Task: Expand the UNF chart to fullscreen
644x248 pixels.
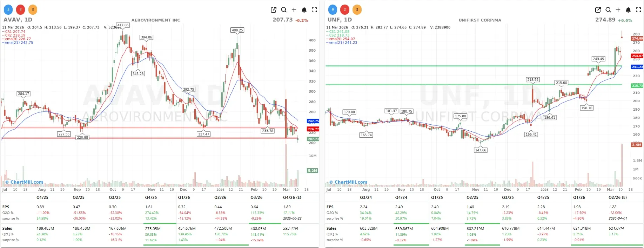Action: tap(638, 10)
